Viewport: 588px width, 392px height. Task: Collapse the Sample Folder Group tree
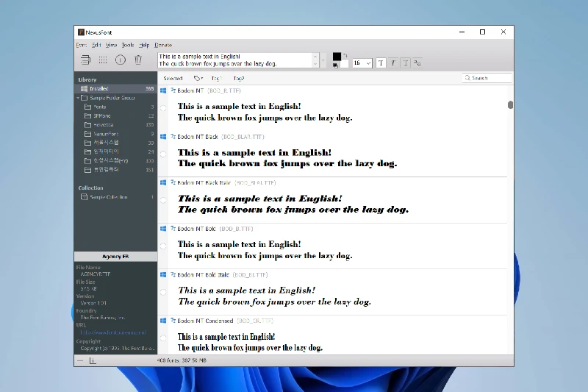(77, 98)
